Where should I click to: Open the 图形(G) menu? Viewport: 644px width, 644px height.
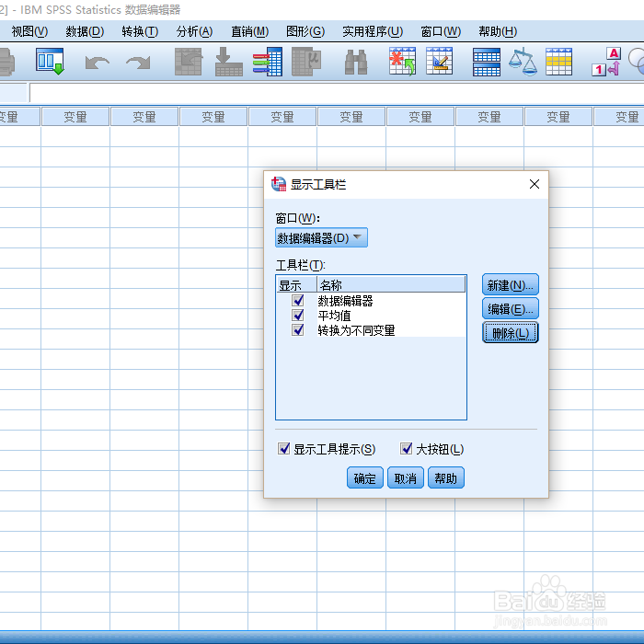(305, 31)
